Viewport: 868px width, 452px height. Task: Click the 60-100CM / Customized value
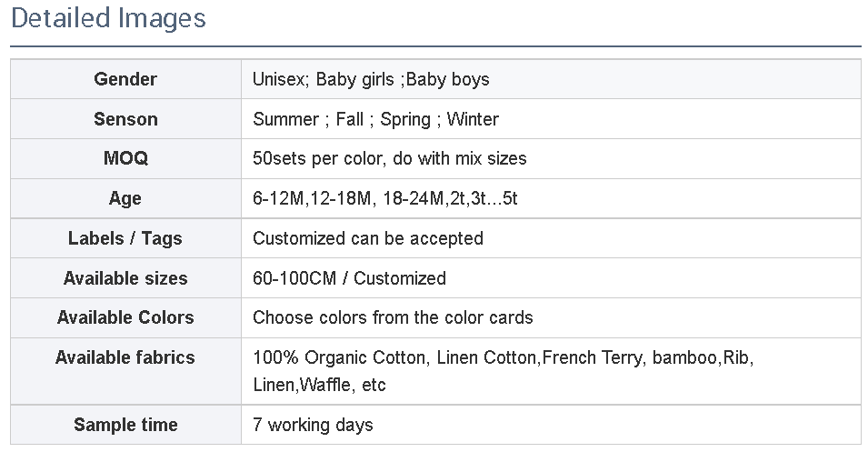pyautogui.click(x=349, y=278)
